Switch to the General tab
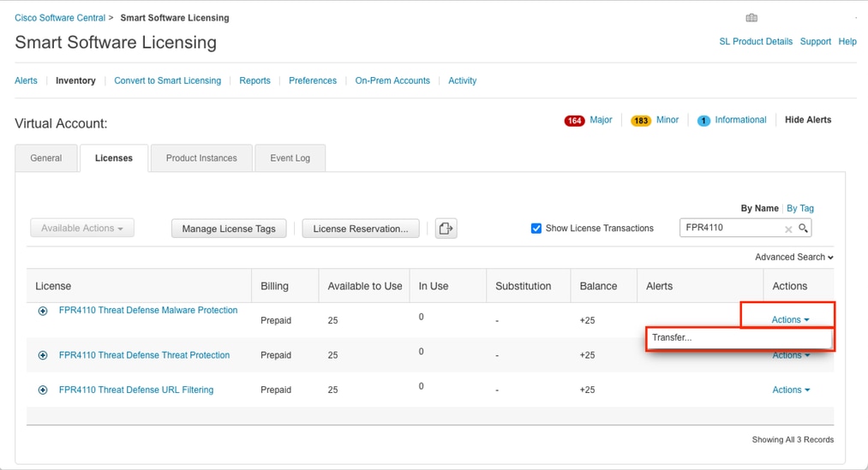 pos(46,158)
